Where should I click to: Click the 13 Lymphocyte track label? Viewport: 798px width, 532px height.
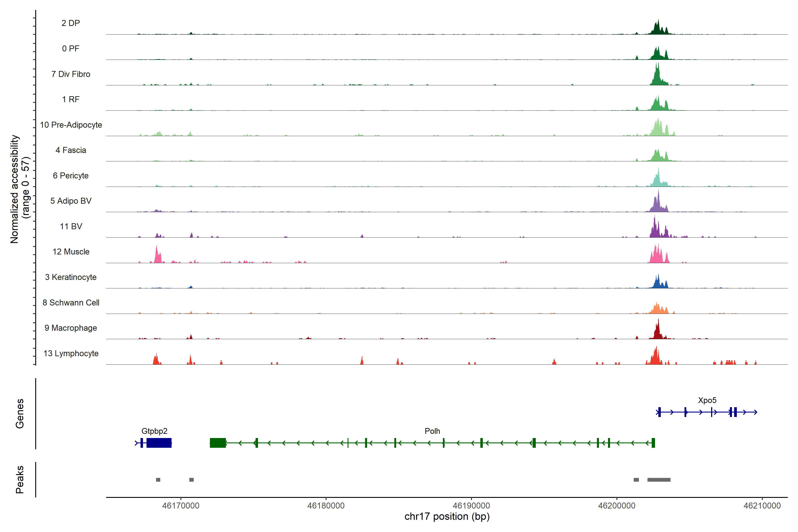pyautogui.click(x=71, y=353)
